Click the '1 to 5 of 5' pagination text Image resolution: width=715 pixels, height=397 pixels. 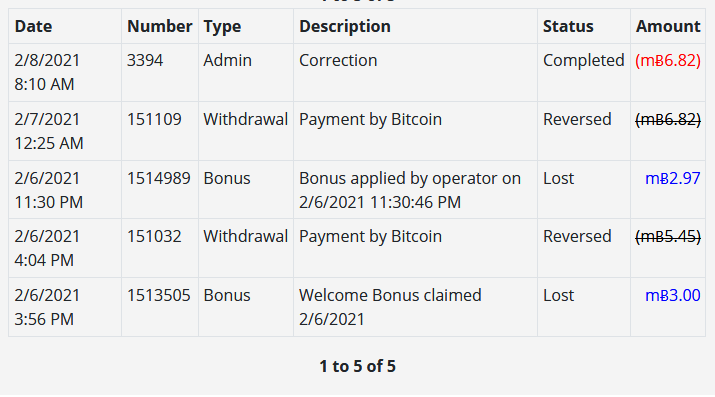tap(358, 366)
